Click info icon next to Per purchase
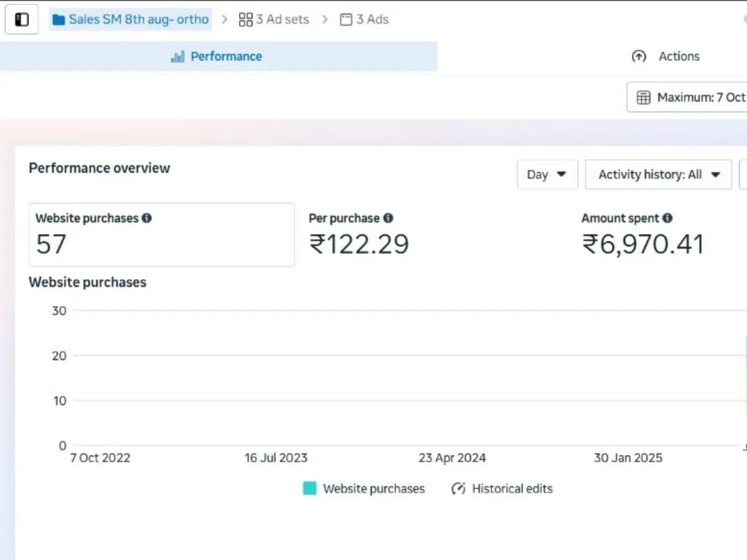The height and width of the screenshot is (560, 747). (388, 218)
